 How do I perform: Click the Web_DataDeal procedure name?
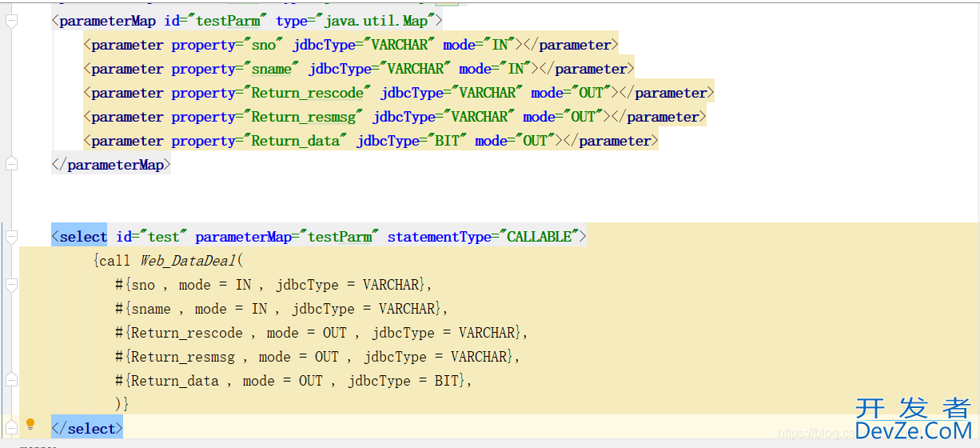click(x=188, y=261)
